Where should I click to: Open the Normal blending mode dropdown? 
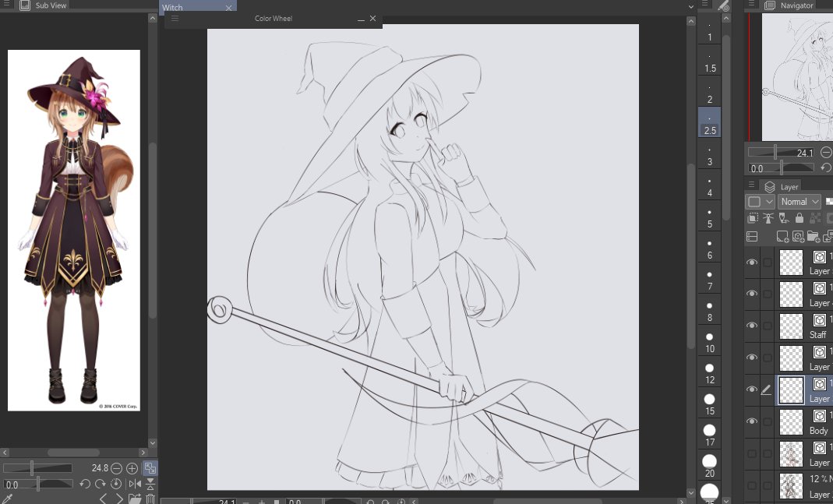point(799,201)
